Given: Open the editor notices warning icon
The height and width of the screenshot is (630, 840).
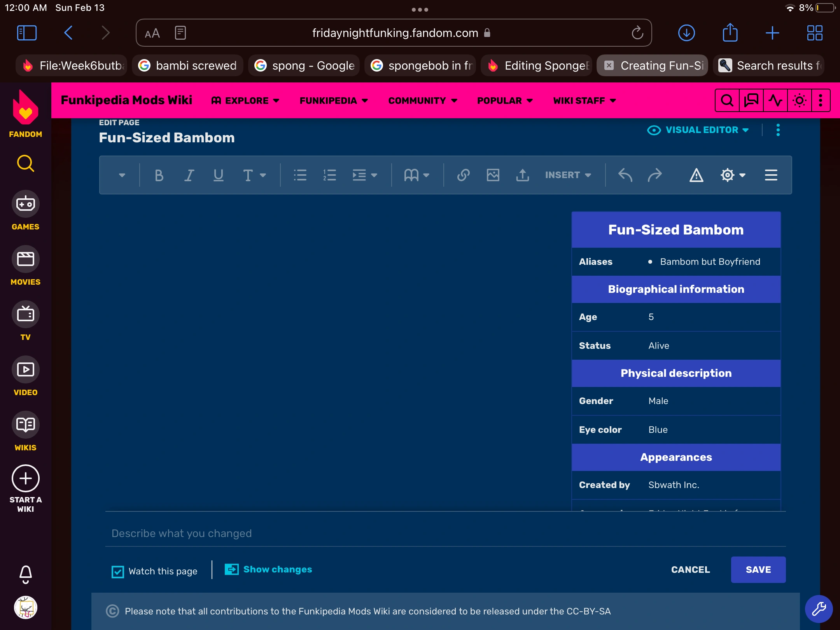Looking at the screenshot, I should click(696, 175).
